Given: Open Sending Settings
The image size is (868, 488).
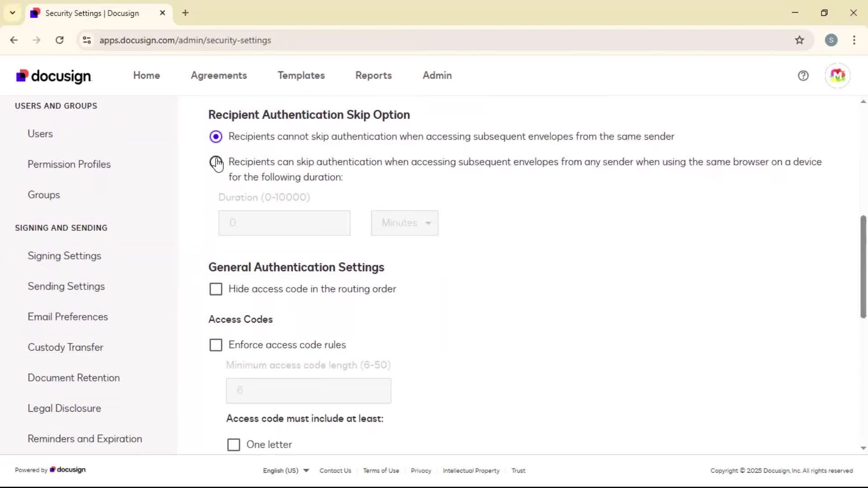Looking at the screenshot, I should click(x=66, y=286).
